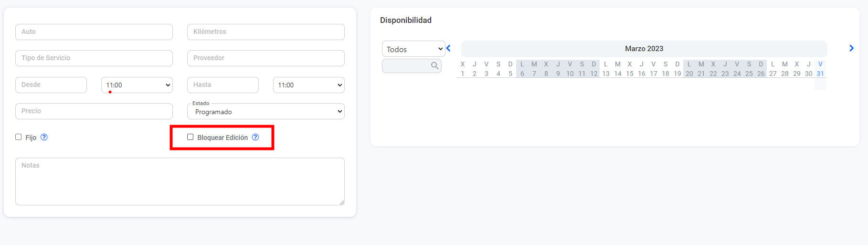Select day 31 in the calendar
Image resolution: width=868 pixels, height=245 pixels.
(820, 74)
